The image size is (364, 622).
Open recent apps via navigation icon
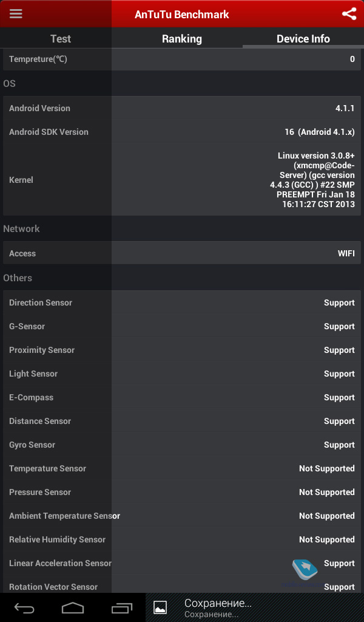(121, 607)
